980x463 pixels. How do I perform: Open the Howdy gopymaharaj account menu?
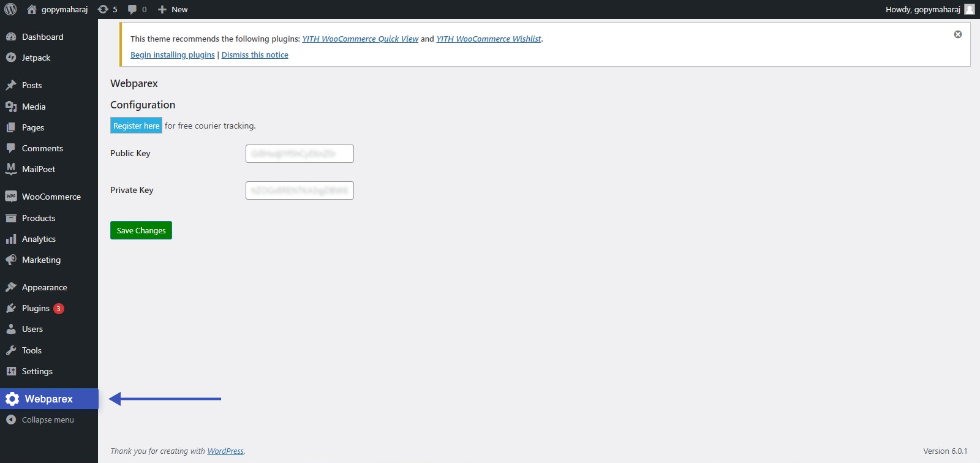pos(930,9)
